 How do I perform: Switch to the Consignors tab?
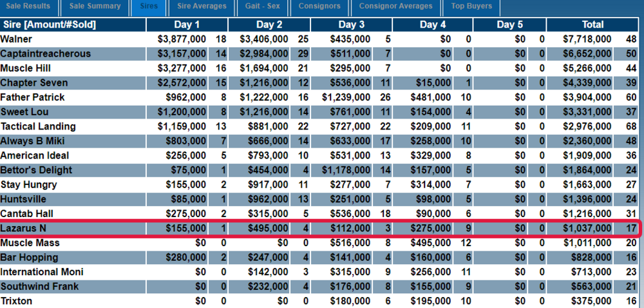(x=319, y=6)
